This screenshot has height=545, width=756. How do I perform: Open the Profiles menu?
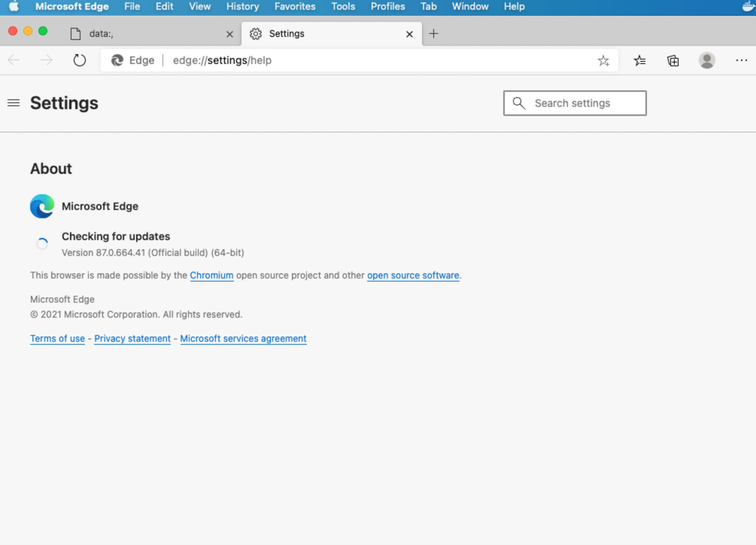pos(387,6)
